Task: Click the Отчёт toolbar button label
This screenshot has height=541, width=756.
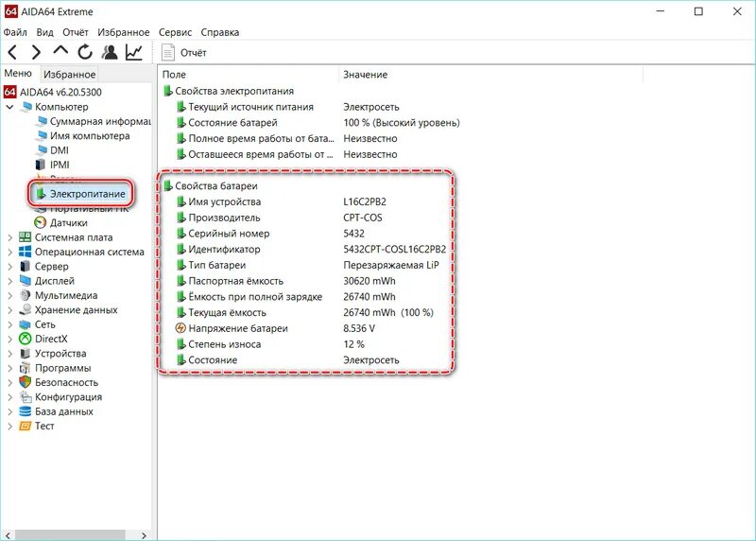Action: coord(194,53)
